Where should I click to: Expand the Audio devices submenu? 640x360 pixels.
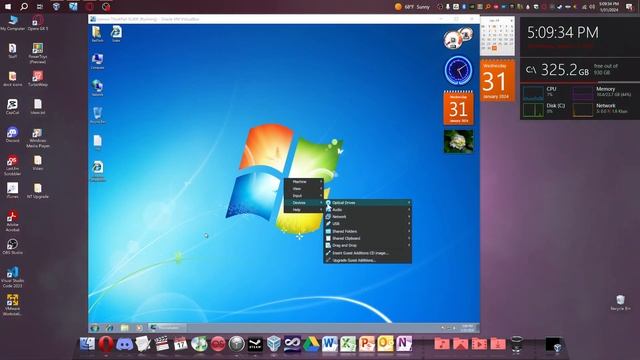pyautogui.click(x=367, y=210)
